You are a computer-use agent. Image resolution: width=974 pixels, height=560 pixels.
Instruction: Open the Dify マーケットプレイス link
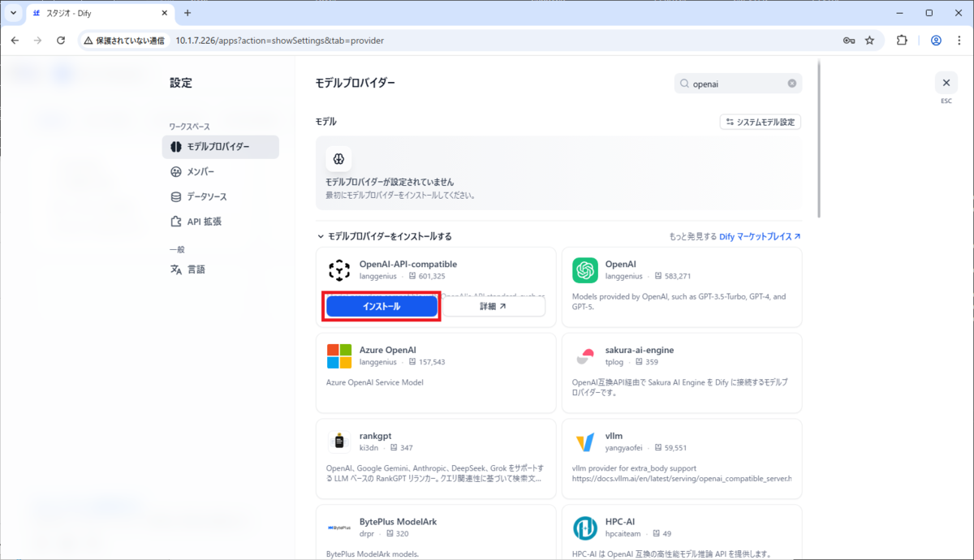(x=760, y=236)
